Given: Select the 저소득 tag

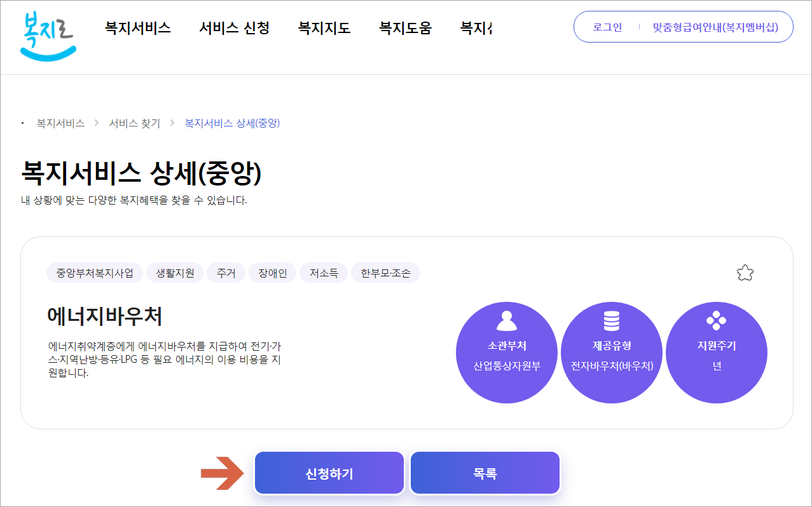Looking at the screenshot, I should (x=323, y=272).
